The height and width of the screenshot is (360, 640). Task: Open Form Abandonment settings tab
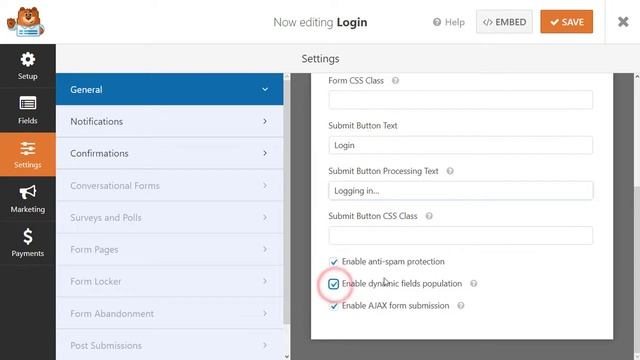[169, 313]
